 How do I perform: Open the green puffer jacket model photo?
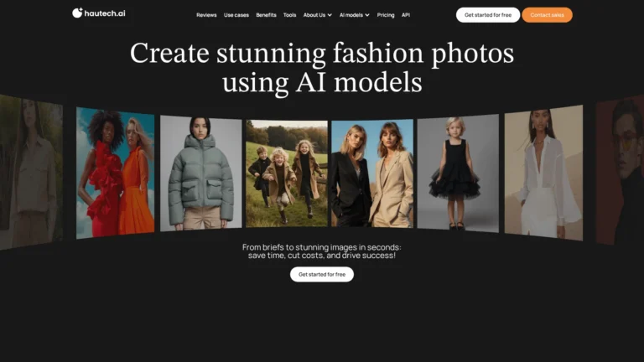200,172
